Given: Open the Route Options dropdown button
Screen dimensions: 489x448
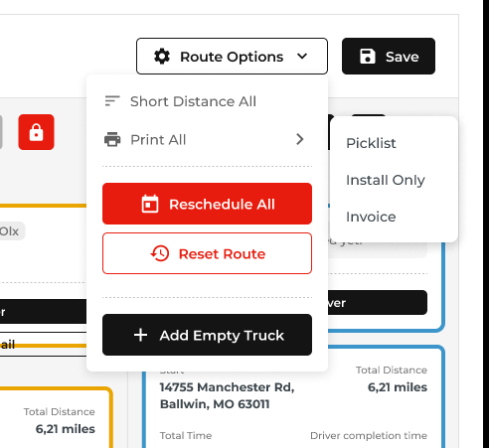Looking at the screenshot, I should [x=232, y=57].
